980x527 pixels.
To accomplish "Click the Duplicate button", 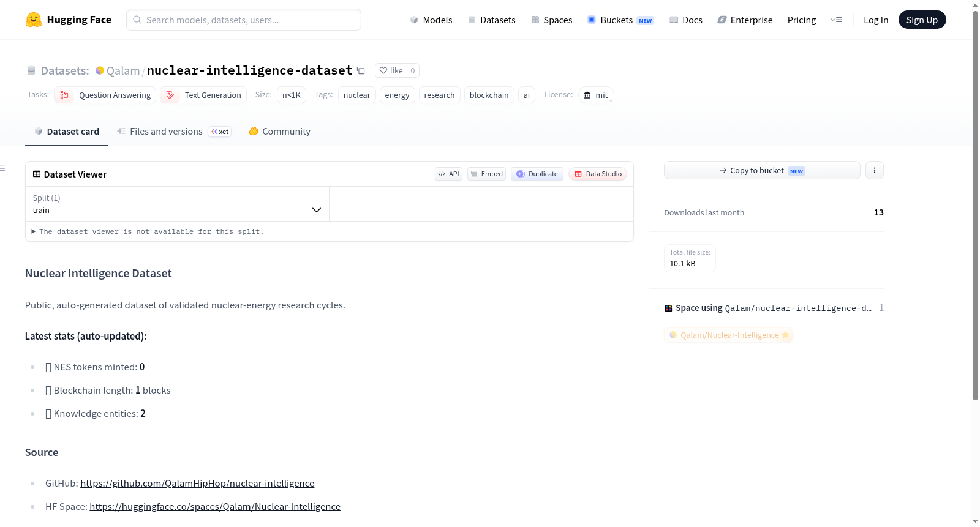I will 537,174.
